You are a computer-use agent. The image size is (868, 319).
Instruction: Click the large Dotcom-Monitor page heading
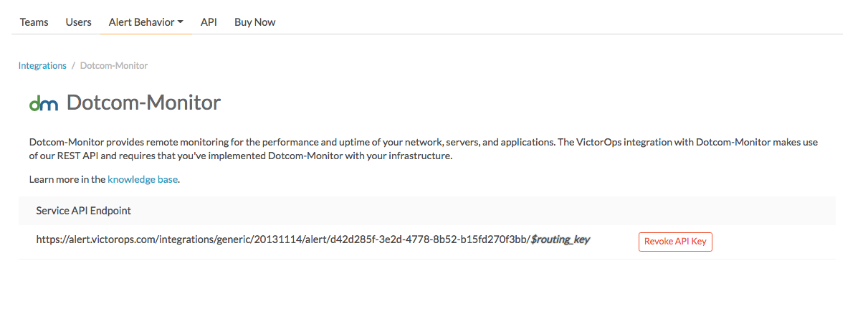pos(143,103)
